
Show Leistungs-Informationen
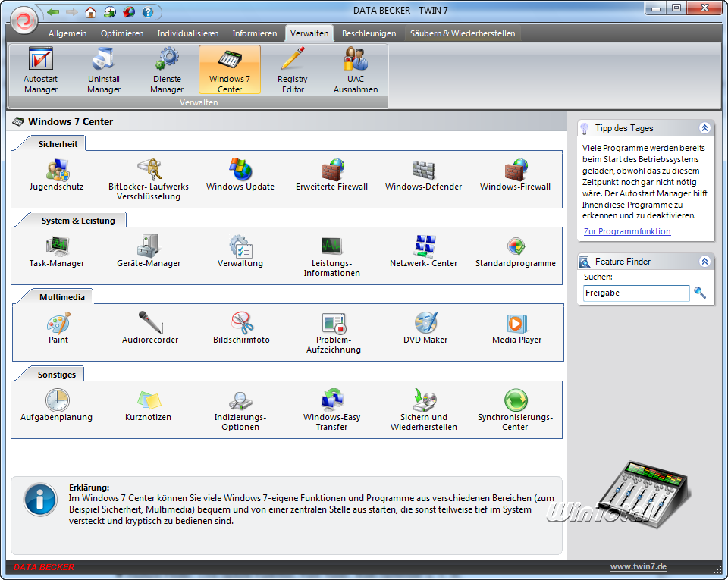332,256
